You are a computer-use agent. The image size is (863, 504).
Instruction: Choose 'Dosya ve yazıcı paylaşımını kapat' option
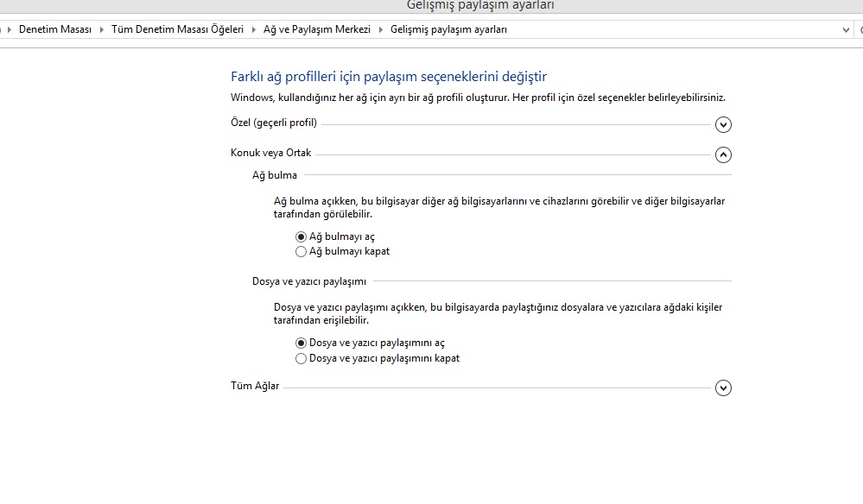click(x=301, y=358)
